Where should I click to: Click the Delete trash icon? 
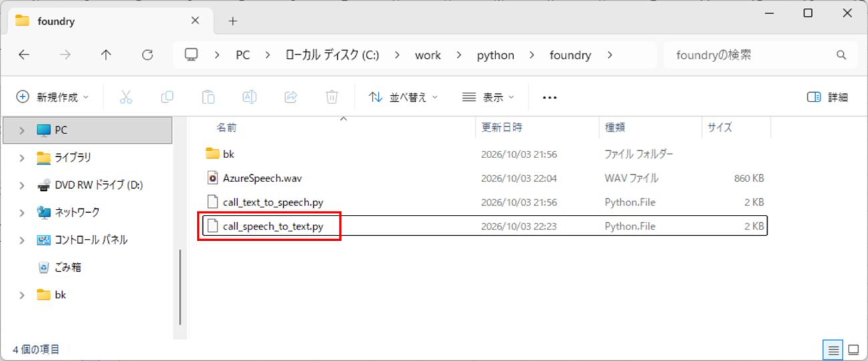point(332,97)
